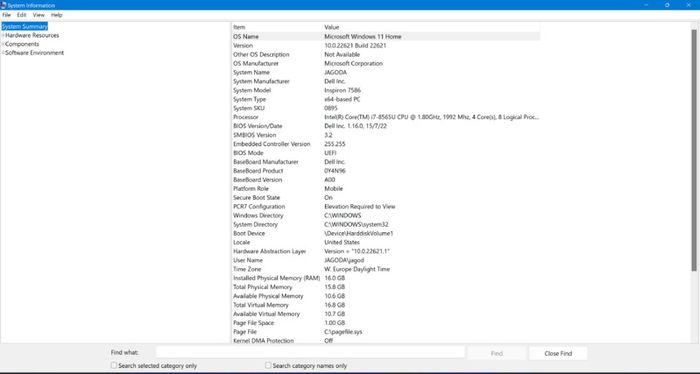This screenshot has height=374, width=700.
Task: Click the Microsoft Windows 11 Home value
Action: [x=362, y=37]
